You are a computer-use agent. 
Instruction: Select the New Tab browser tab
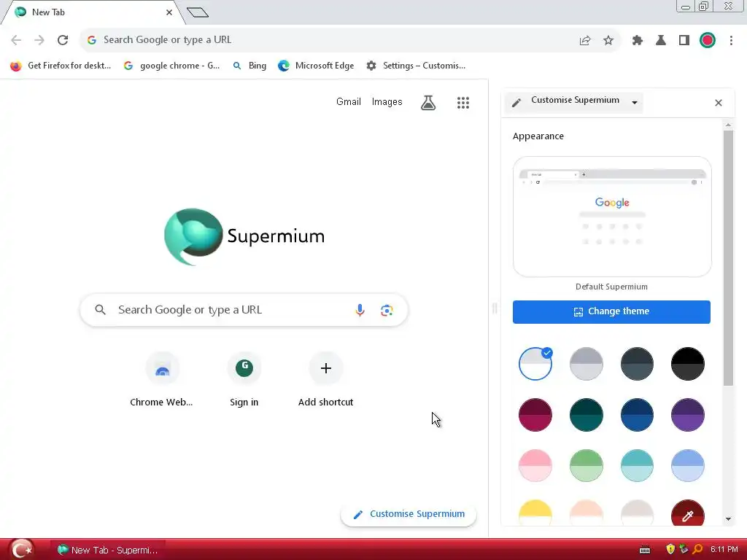coord(93,12)
